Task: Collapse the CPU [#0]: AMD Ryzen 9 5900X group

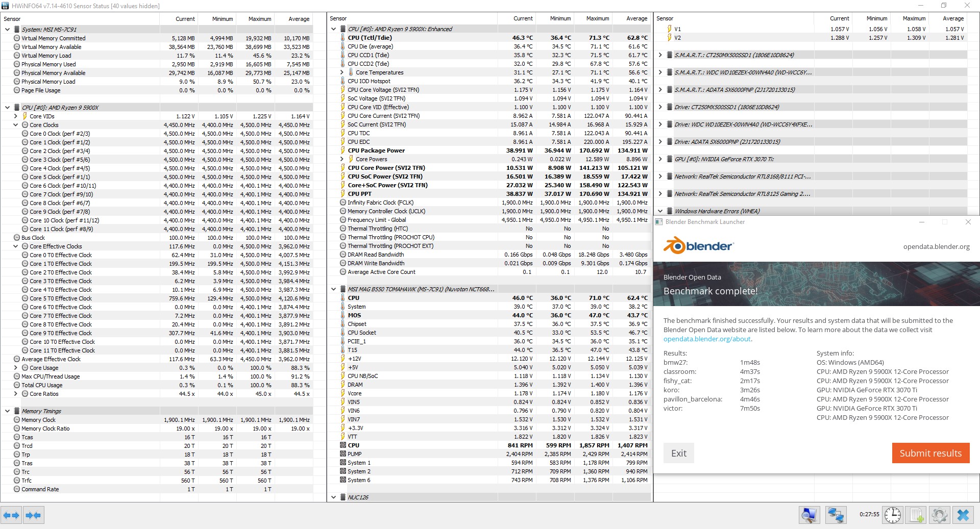Action: pos(8,108)
